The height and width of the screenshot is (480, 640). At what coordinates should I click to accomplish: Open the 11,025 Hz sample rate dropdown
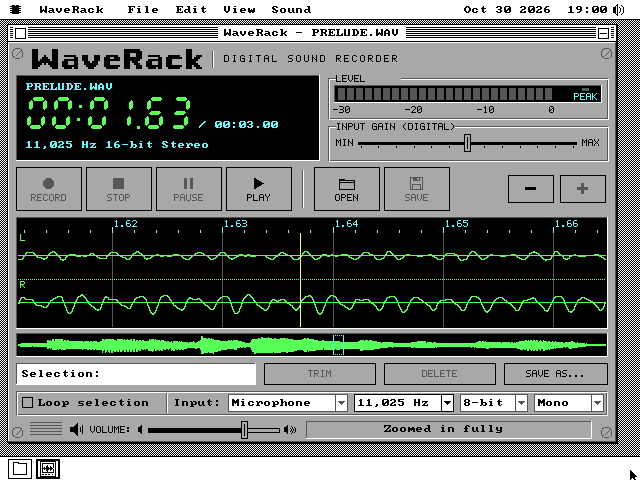pyautogui.click(x=404, y=403)
